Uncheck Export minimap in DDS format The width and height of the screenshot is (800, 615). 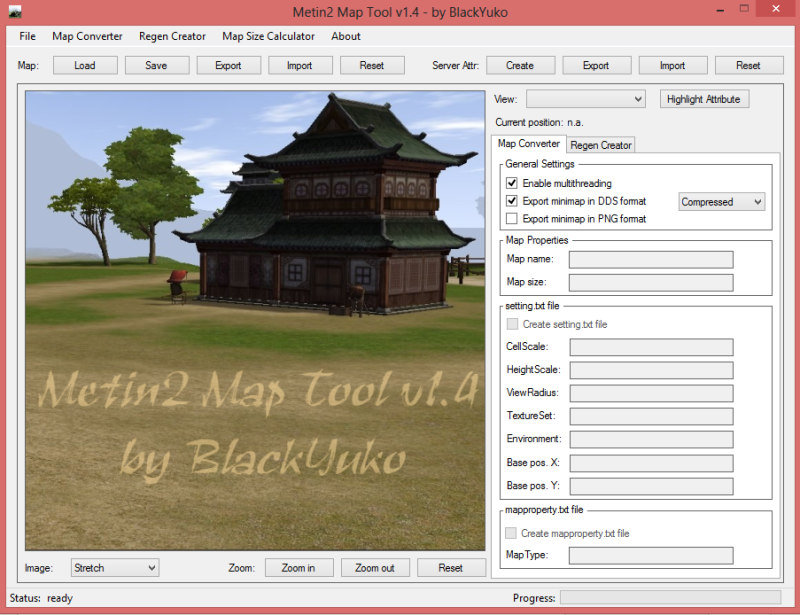(x=512, y=201)
